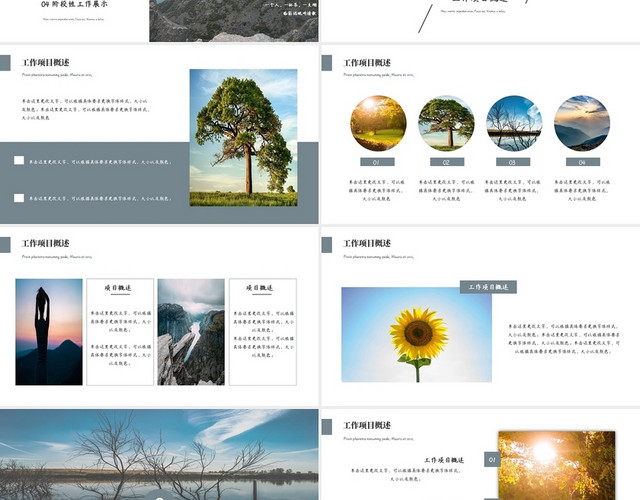Select the caption text under circle 04
The image size is (640, 500).
[x=582, y=190]
